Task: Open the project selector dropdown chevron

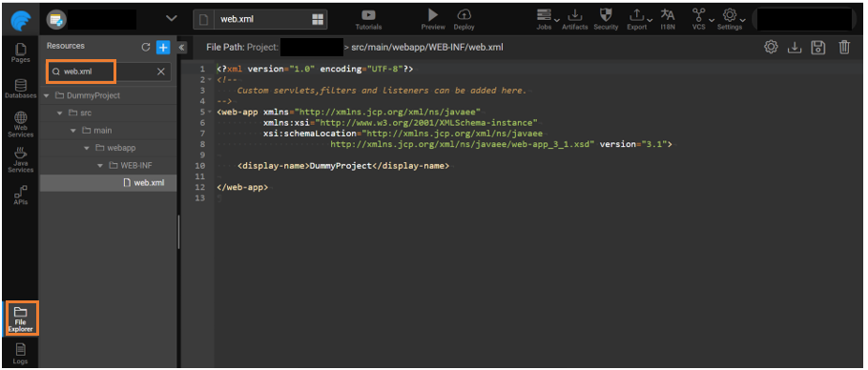Action: [172, 18]
